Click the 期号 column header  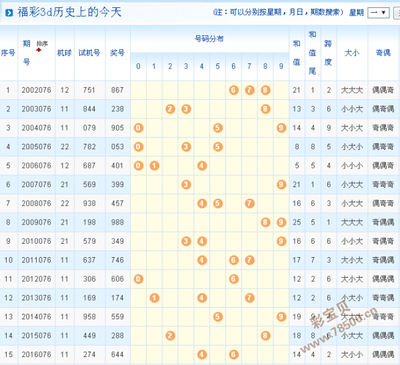tap(26, 53)
